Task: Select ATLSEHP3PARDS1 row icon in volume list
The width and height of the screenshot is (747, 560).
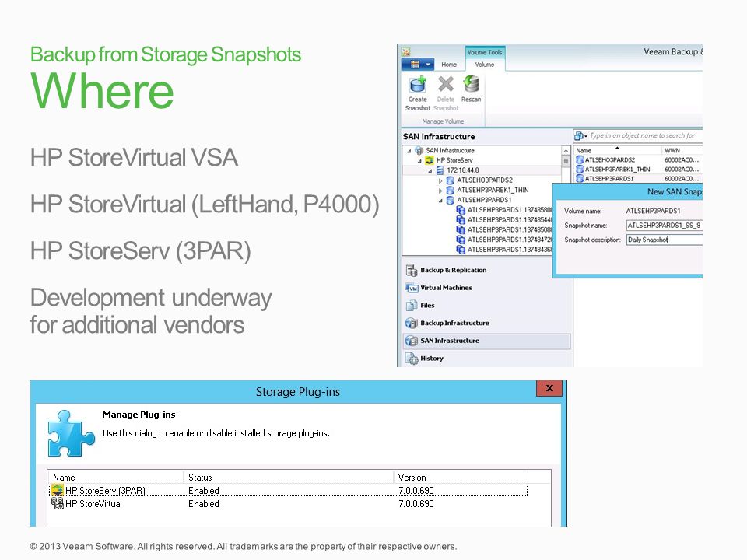Action: tap(580, 179)
